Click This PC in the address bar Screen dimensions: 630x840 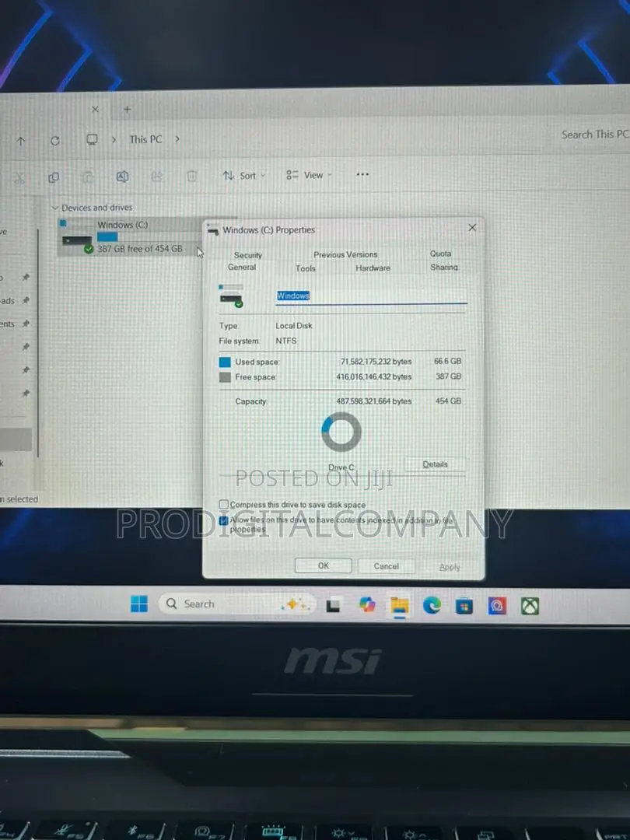coord(145,139)
